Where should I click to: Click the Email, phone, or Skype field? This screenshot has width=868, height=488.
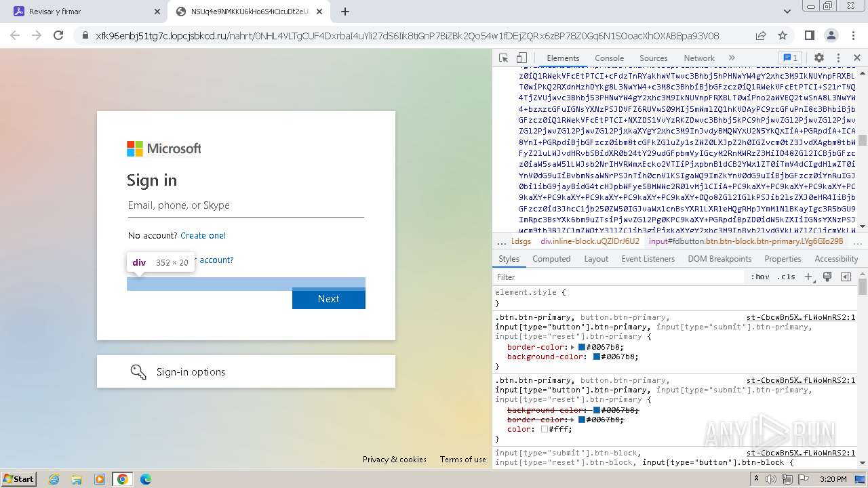(x=245, y=205)
